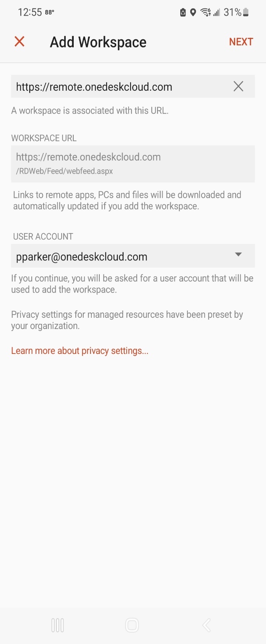This screenshot has height=644, width=266.
Task: Expand the user account dropdown arrow
Action: (238, 254)
